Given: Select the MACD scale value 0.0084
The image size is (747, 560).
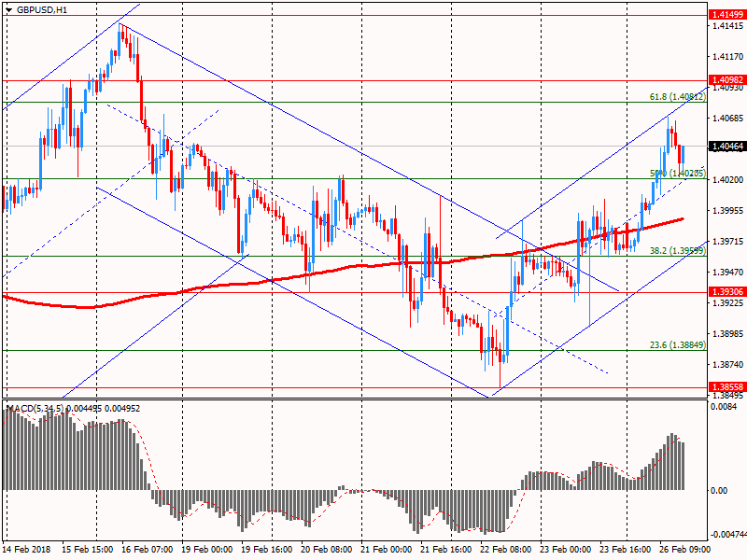Looking at the screenshot, I should tap(724, 407).
